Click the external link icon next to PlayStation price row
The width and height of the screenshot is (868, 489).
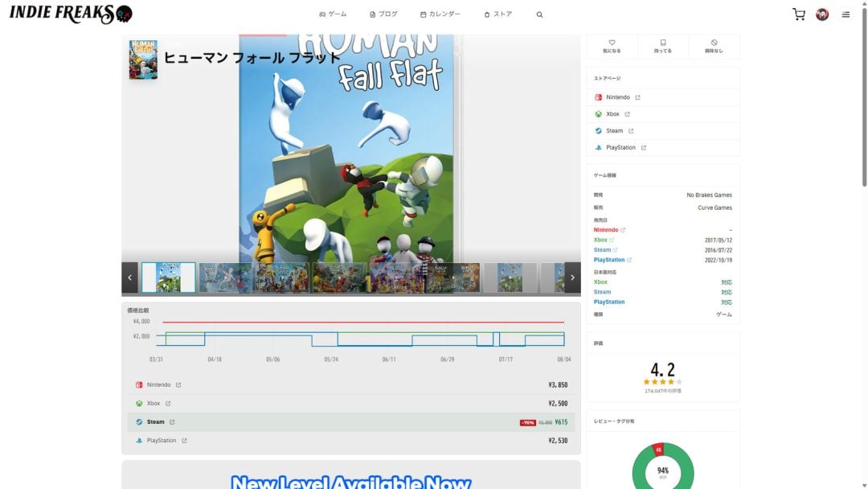[184, 441]
